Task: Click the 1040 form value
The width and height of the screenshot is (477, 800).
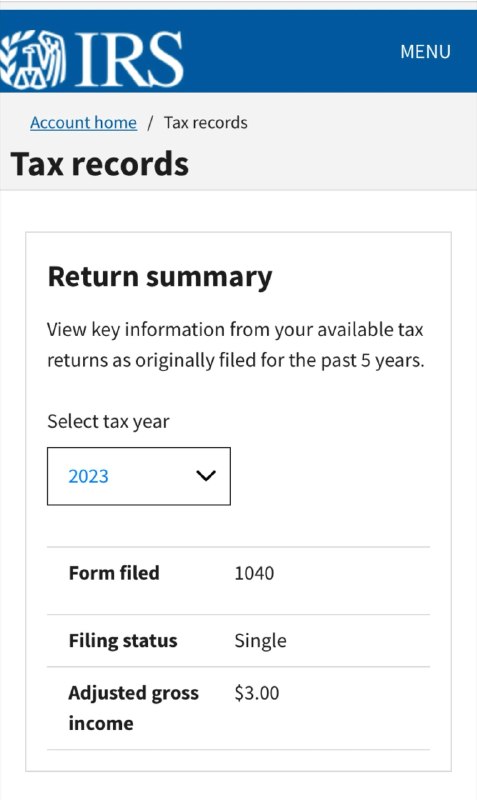Action: pyautogui.click(x=254, y=573)
